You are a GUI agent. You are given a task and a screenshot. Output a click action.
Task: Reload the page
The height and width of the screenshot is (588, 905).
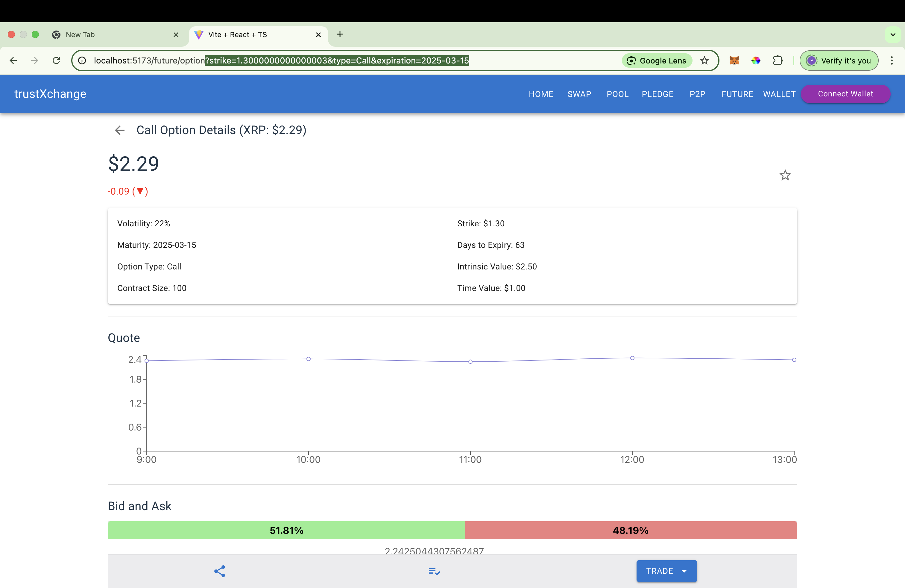tap(56, 60)
